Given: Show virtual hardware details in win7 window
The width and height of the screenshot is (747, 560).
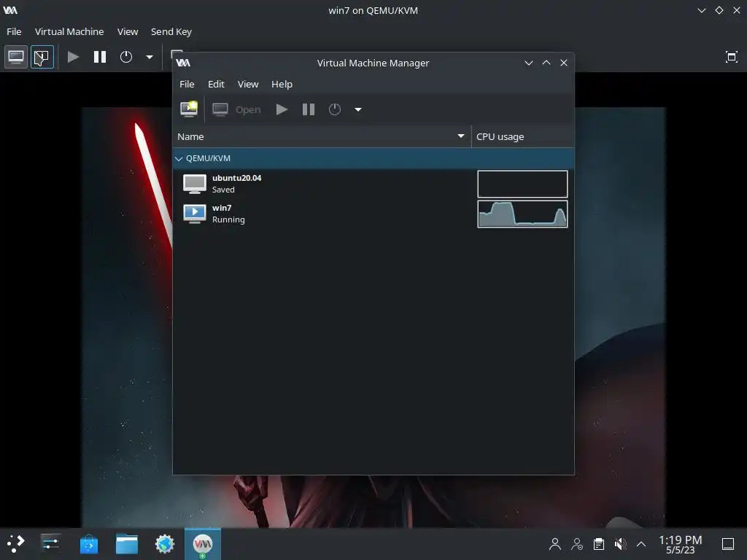Looking at the screenshot, I should point(42,57).
